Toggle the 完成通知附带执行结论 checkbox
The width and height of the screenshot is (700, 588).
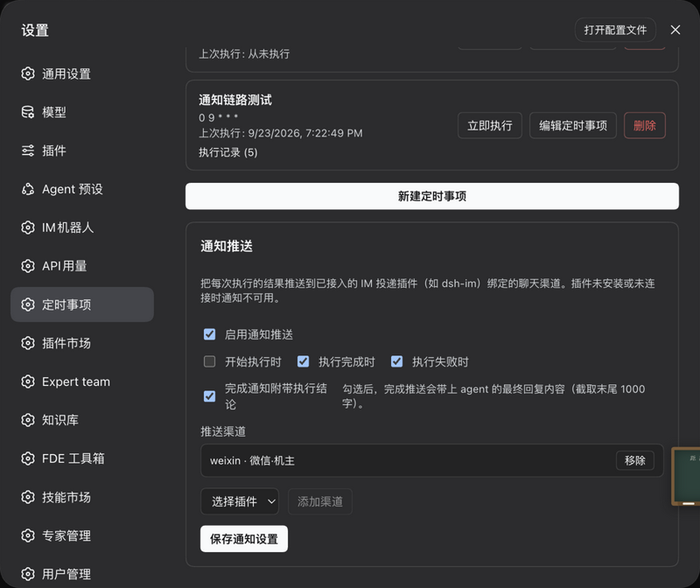tap(209, 396)
